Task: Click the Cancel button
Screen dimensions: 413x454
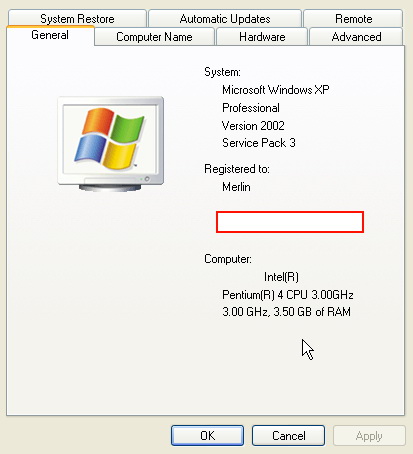Action: coord(288,435)
